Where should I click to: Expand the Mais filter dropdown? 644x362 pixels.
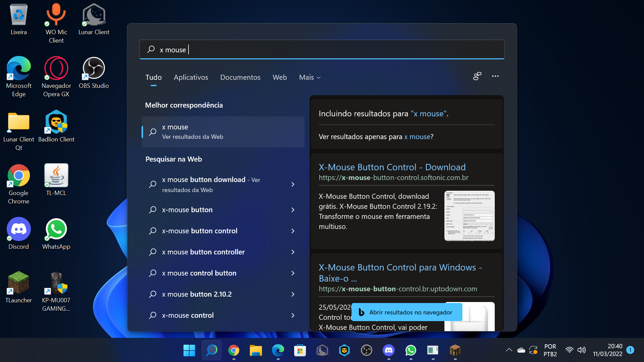tap(310, 77)
